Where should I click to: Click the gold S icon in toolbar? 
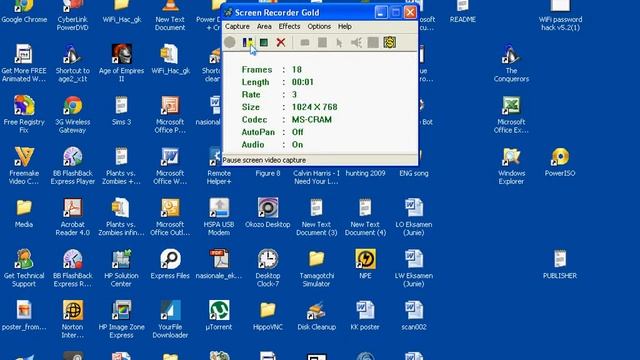(x=389, y=42)
